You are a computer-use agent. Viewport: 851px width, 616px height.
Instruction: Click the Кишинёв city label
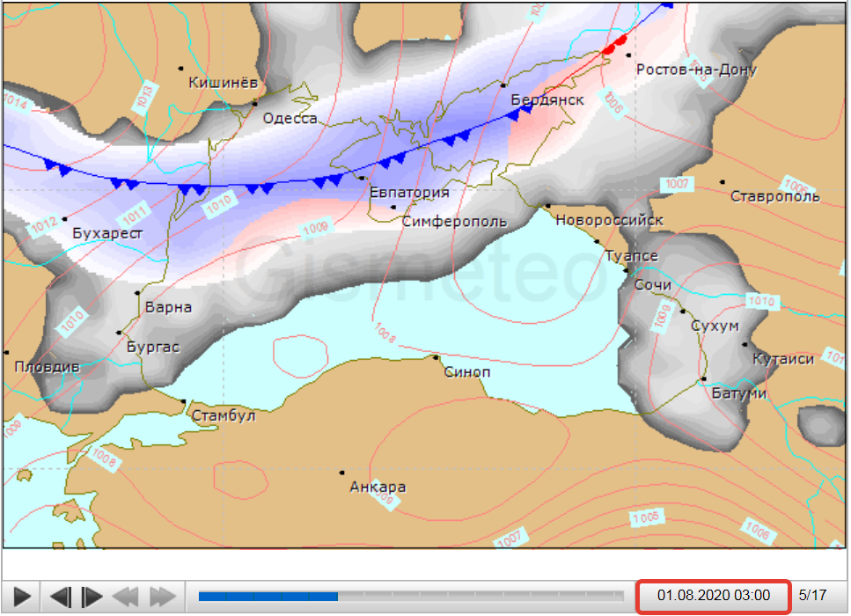223,83
